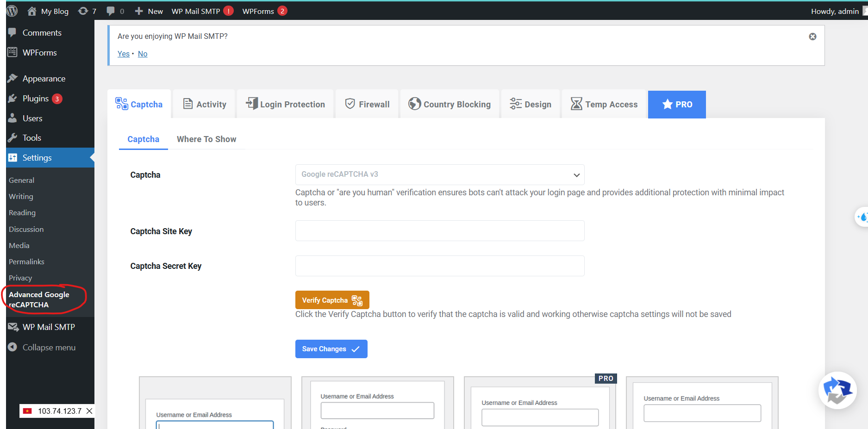Open the comments bubble icon in admin bar

(110, 11)
